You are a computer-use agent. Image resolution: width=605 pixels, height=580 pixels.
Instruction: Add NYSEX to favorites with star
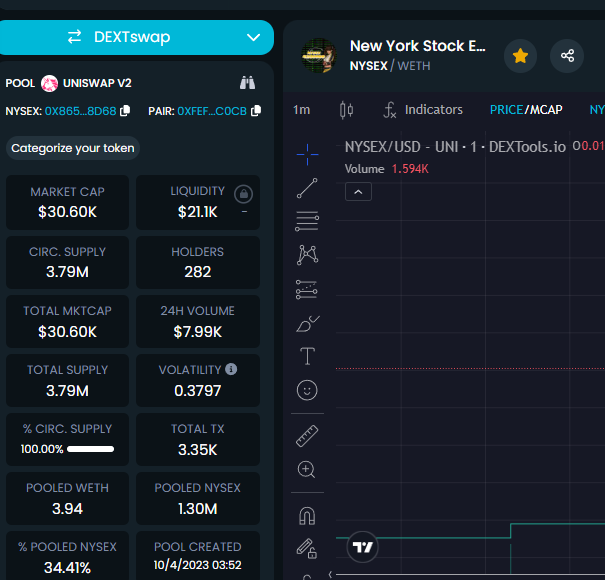coord(521,56)
